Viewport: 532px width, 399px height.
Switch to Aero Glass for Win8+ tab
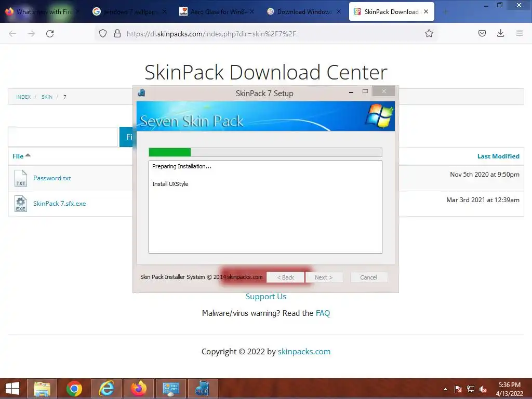click(x=217, y=12)
